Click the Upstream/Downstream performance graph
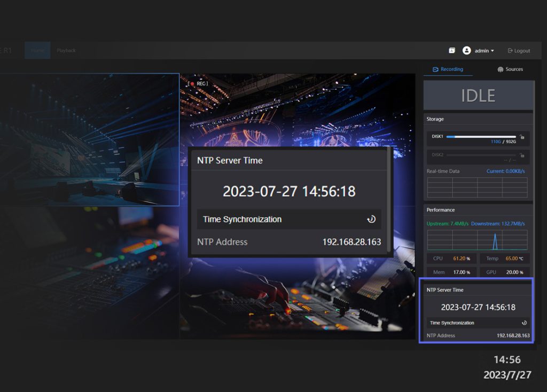 477,240
